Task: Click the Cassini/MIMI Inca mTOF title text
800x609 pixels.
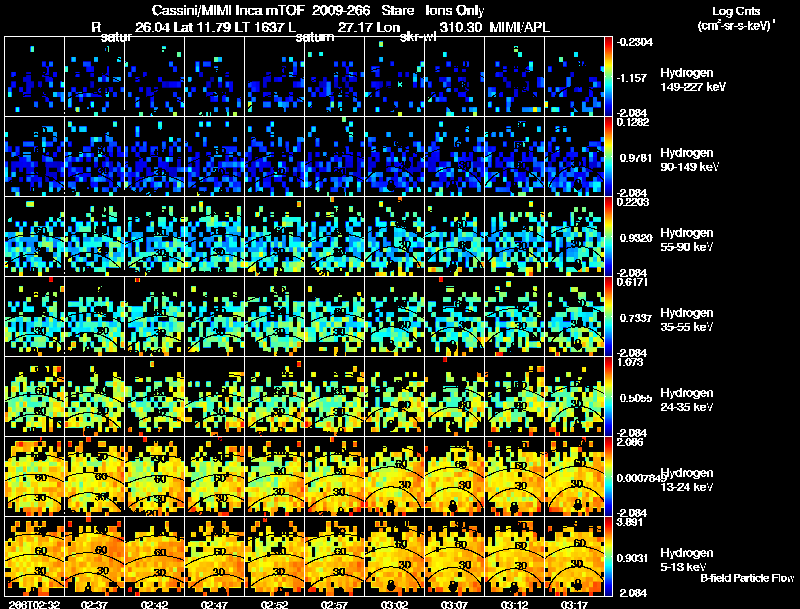Action: pyautogui.click(x=229, y=10)
